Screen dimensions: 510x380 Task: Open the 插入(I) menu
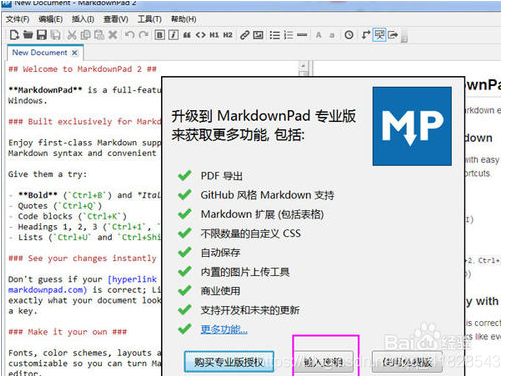tap(83, 19)
